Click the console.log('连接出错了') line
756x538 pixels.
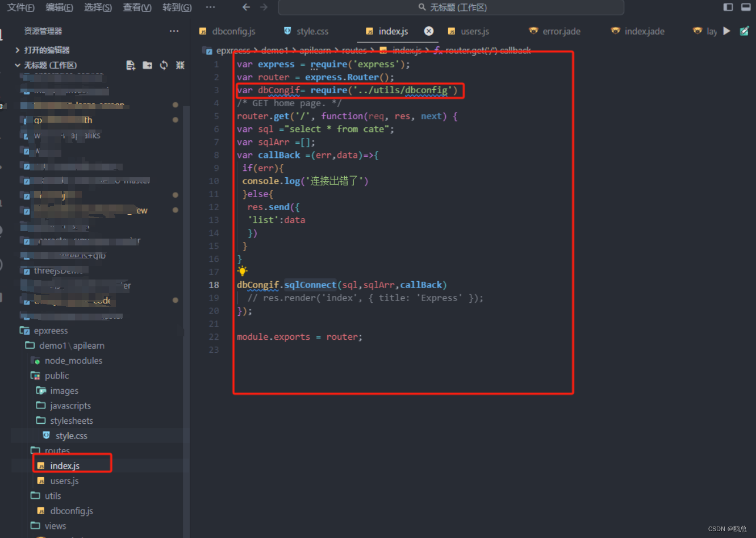[x=305, y=181]
